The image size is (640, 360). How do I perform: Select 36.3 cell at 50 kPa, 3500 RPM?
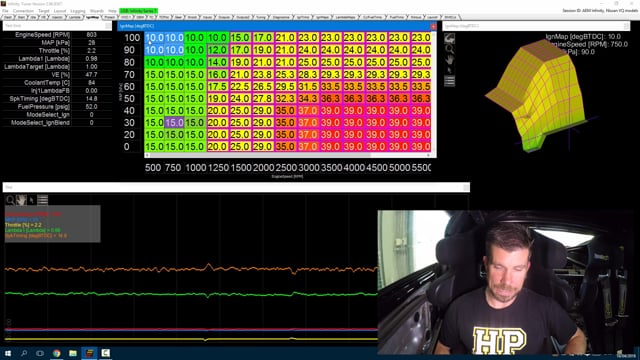(x=331, y=98)
